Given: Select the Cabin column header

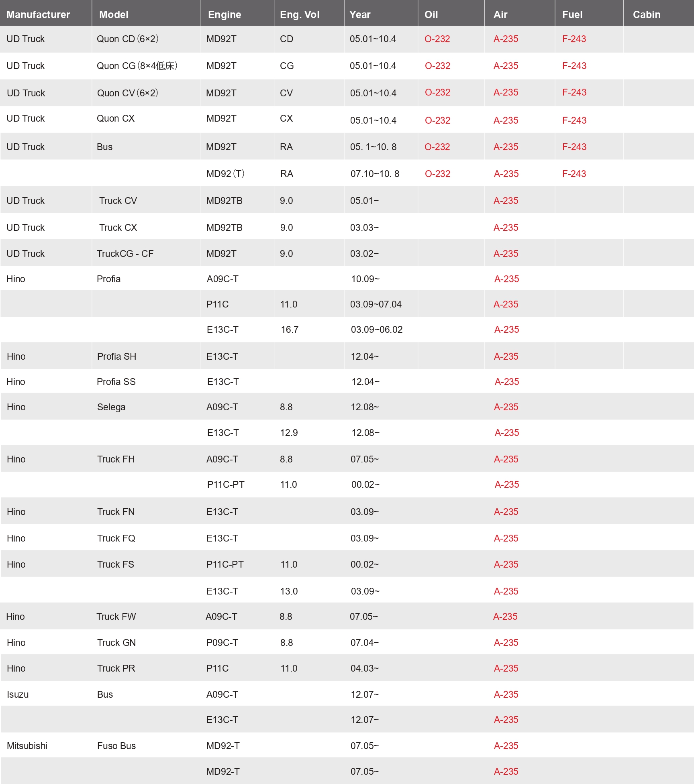Looking at the screenshot, I should [647, 14].
